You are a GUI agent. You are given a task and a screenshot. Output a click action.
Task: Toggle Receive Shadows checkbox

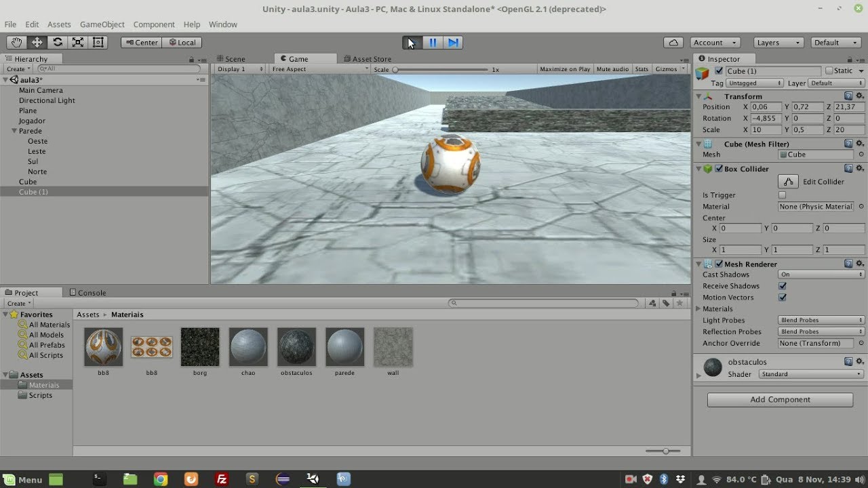pyautogui.click(x=782, y=286)
